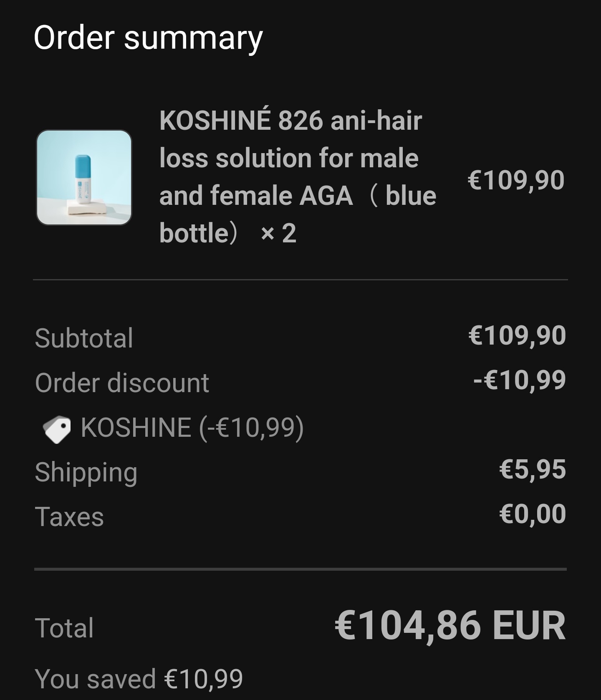The width and height of the screenshot is (601, 700).
Task: Click the divider line below the product item
Action: 300,280
